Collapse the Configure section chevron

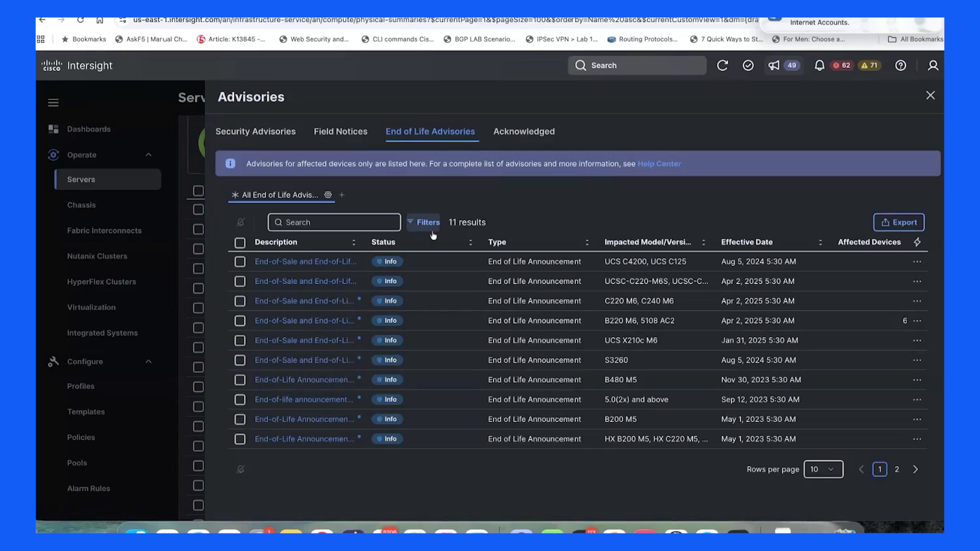point(149,362)
